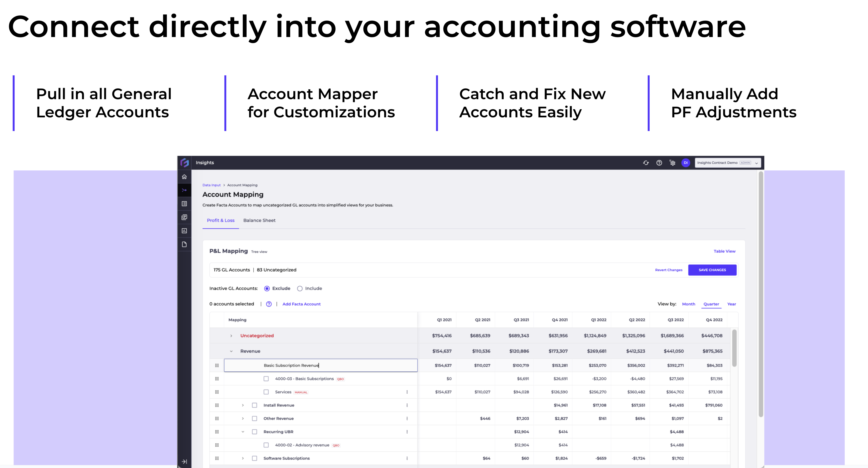Click the drag handle of Install Revenue row
Screen dimensions: 868x468
click(217, 405)
